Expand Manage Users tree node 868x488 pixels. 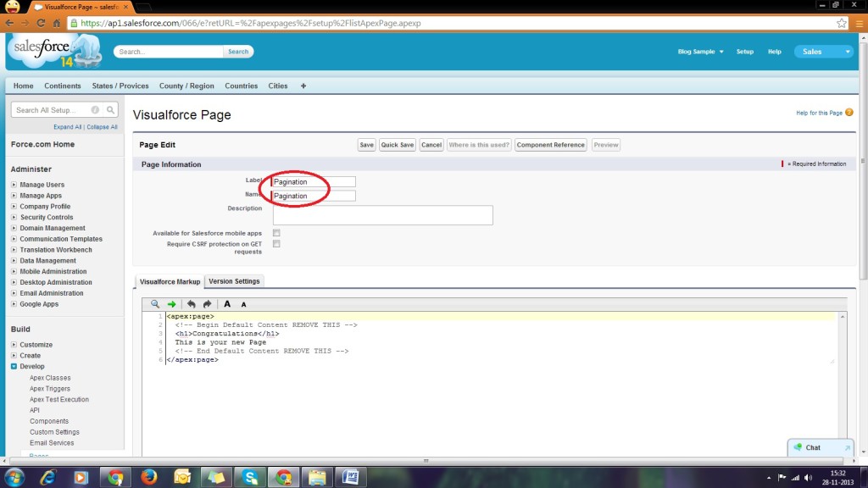click(14, 184)
